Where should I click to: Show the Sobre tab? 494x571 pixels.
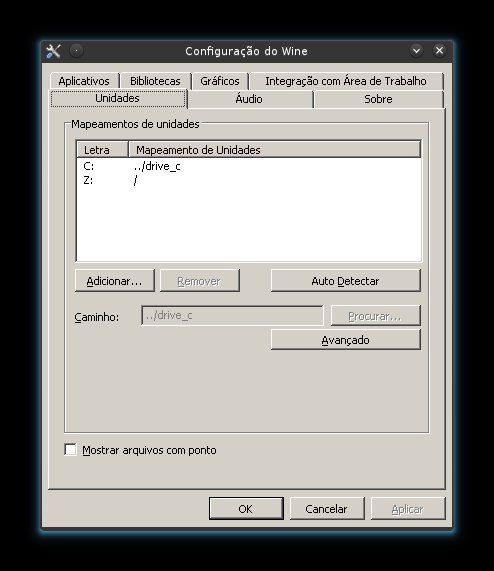pos(379,99)
